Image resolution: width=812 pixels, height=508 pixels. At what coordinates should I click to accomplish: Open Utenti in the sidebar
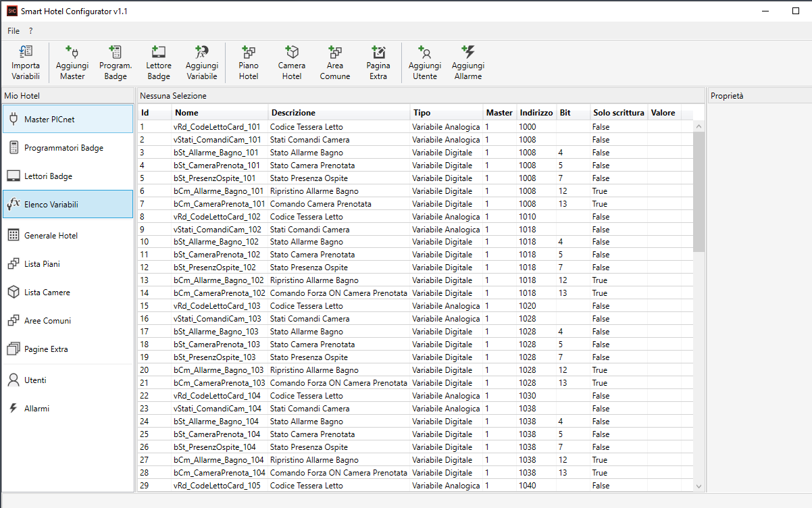[x=68, y=380]
